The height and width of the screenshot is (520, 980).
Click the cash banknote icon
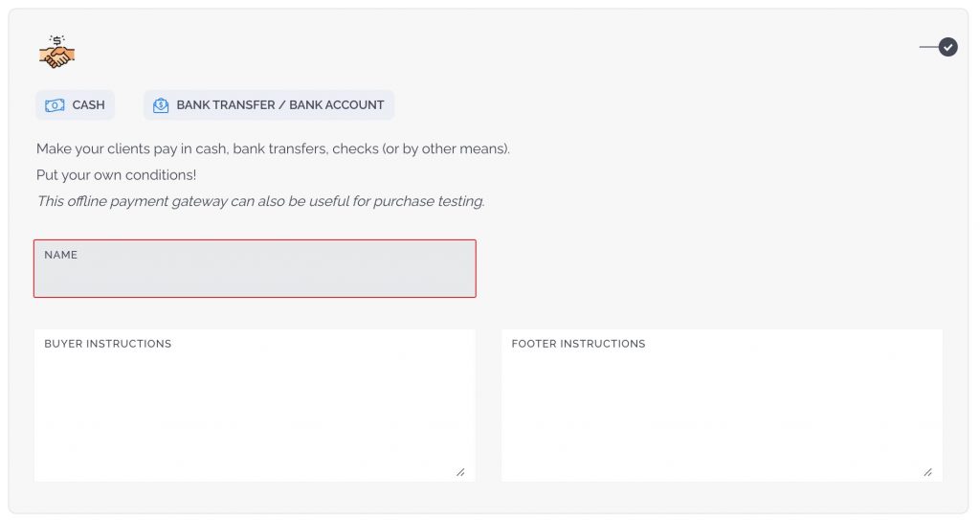55,105
